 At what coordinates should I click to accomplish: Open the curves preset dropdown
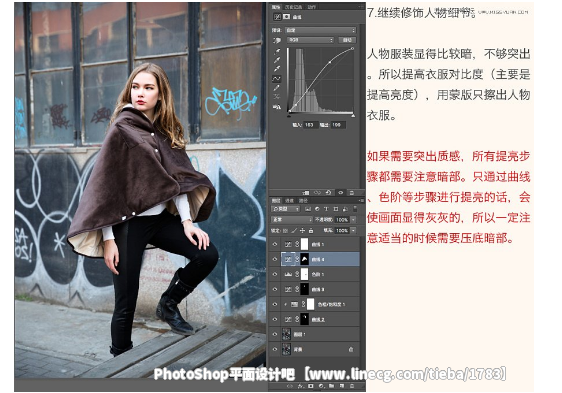(320, 30)
